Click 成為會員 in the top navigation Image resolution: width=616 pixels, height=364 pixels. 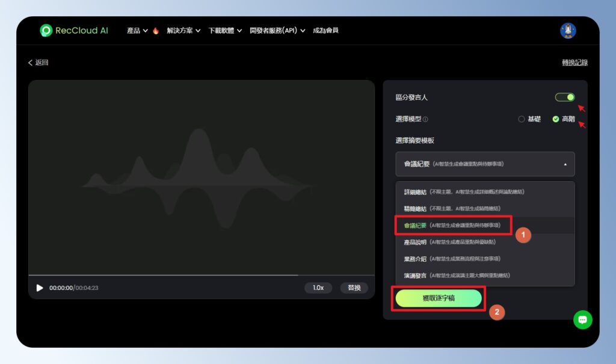[325, 29]
